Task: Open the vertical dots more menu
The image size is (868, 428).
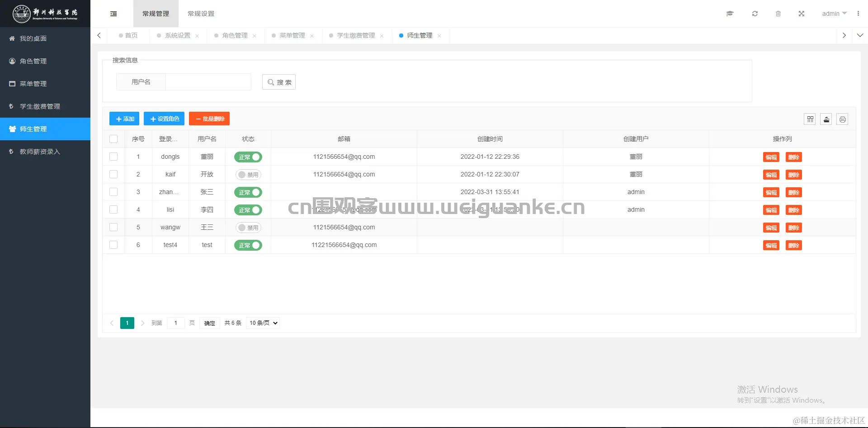Action: [858, 14]
